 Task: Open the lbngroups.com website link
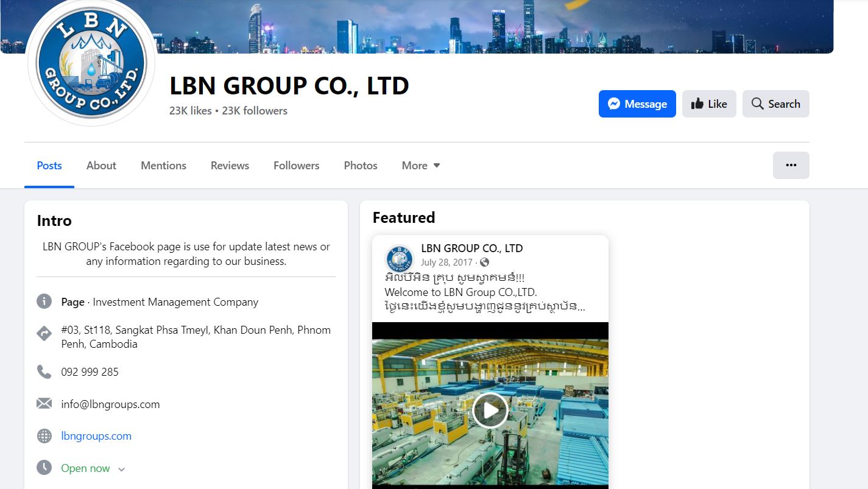[x=96, y=436]
